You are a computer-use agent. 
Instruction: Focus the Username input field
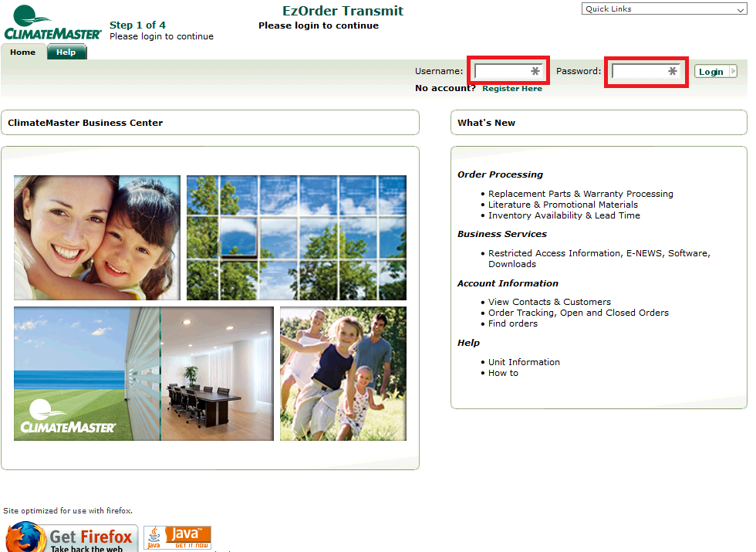coord(508,71)
